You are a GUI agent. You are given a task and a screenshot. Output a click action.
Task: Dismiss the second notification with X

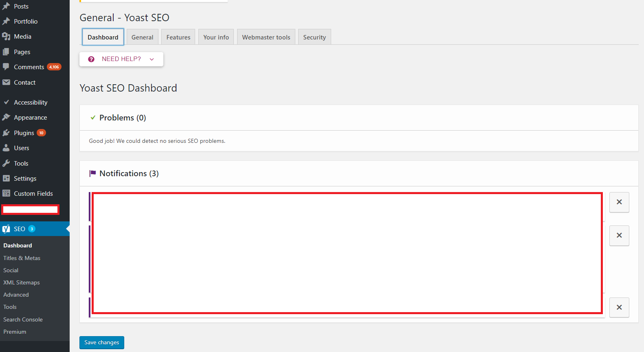coord(619,236)
